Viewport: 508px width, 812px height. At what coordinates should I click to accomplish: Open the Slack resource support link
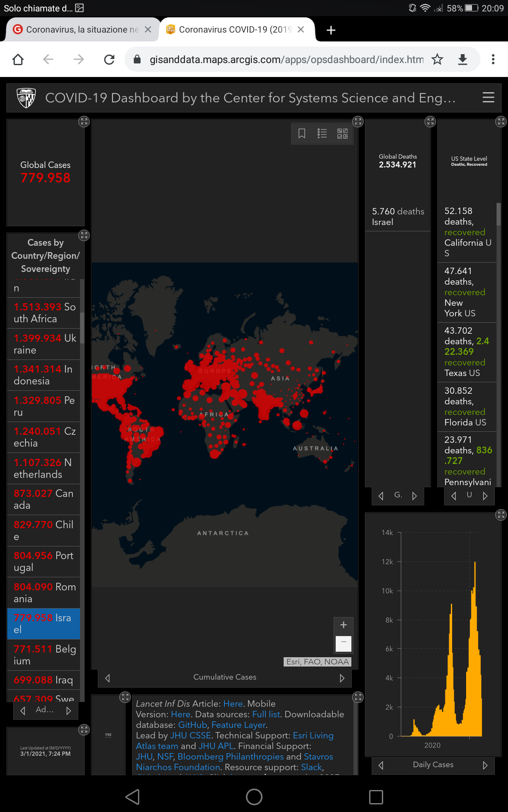[311, 767]
